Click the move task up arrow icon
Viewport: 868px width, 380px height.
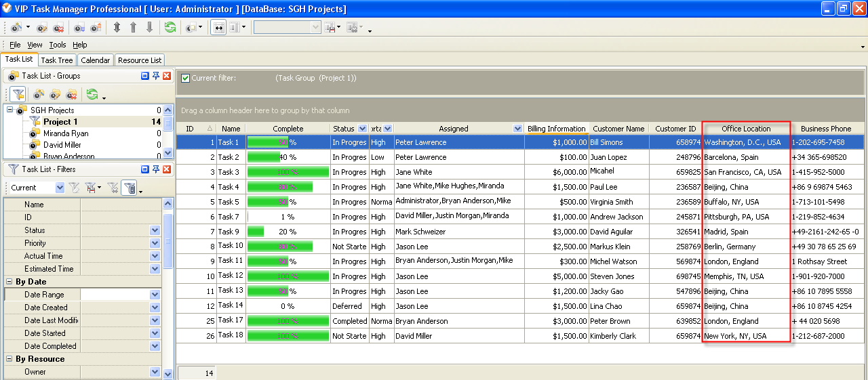point(133,28)
